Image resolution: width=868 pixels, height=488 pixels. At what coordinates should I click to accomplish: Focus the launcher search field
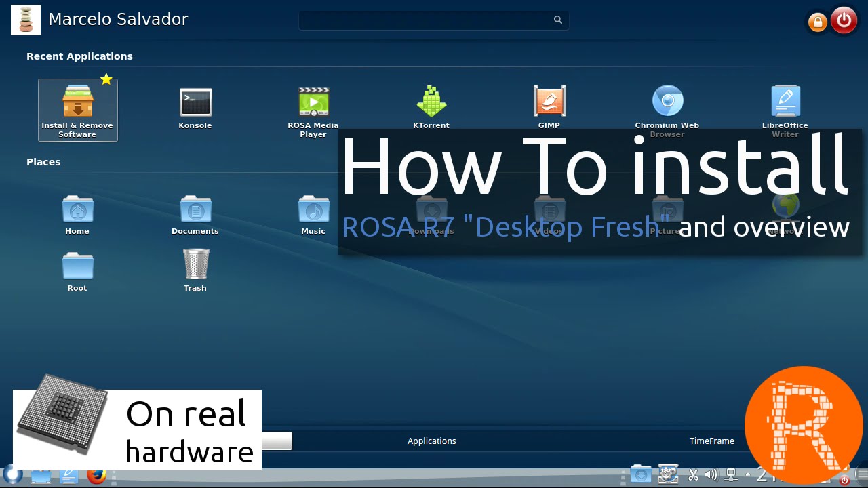pos(434,20)
